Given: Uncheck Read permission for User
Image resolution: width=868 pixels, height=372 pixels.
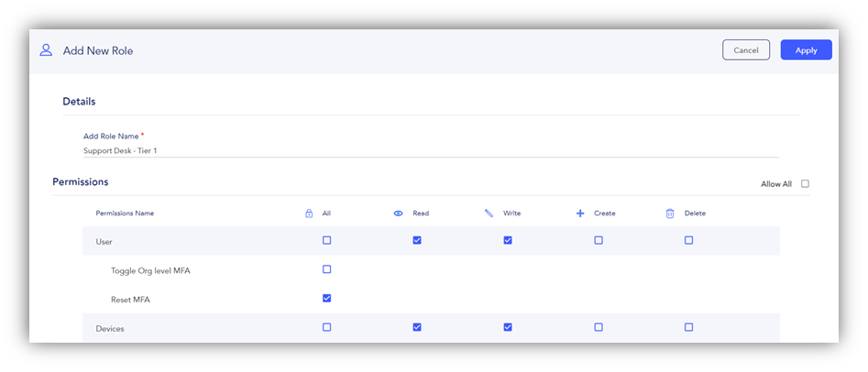Looking at the screenshot, I should tap(417, 240).
